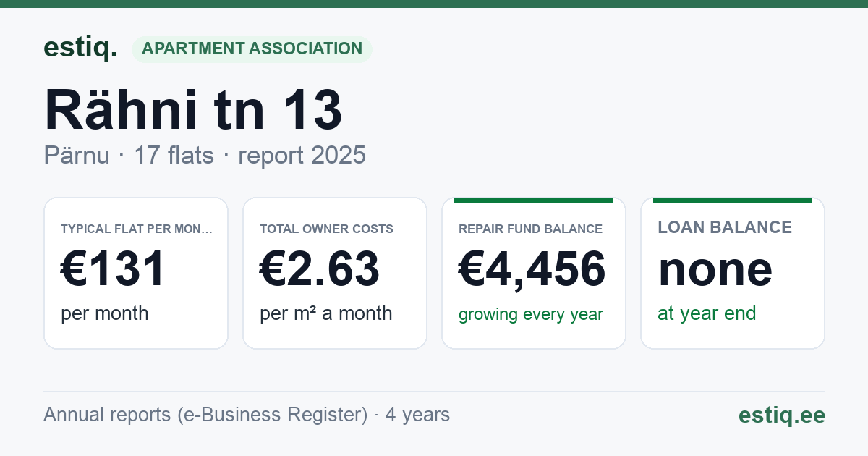
Task: Click the 'growing every year' text
Action: pyautogui.click(x=531, y=314)
